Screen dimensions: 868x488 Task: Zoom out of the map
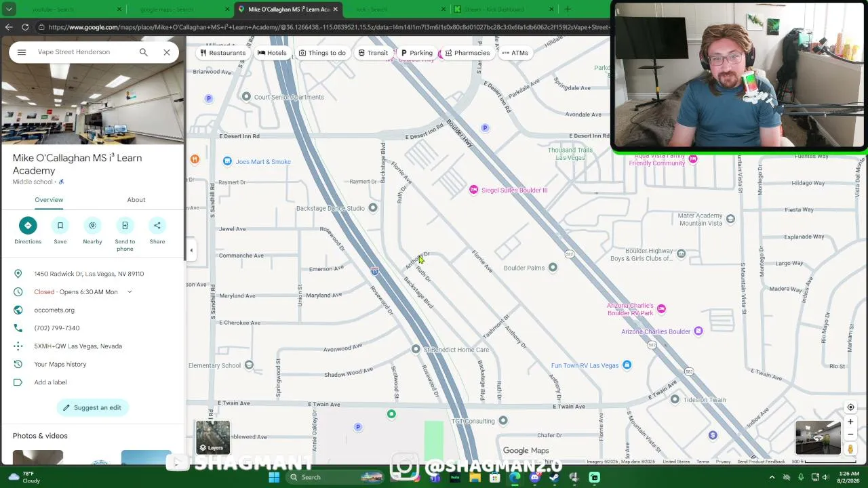coord(850,434)
